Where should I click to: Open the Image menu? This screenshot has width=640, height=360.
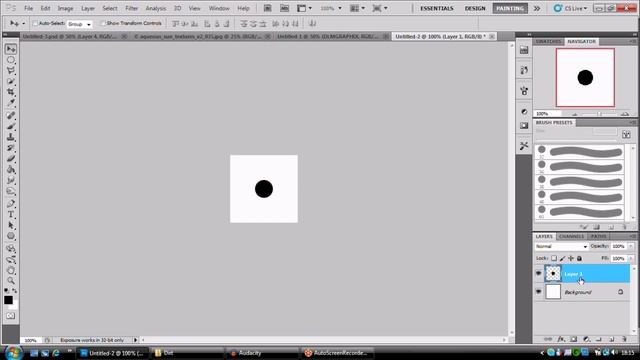click(x=65, y=8)
